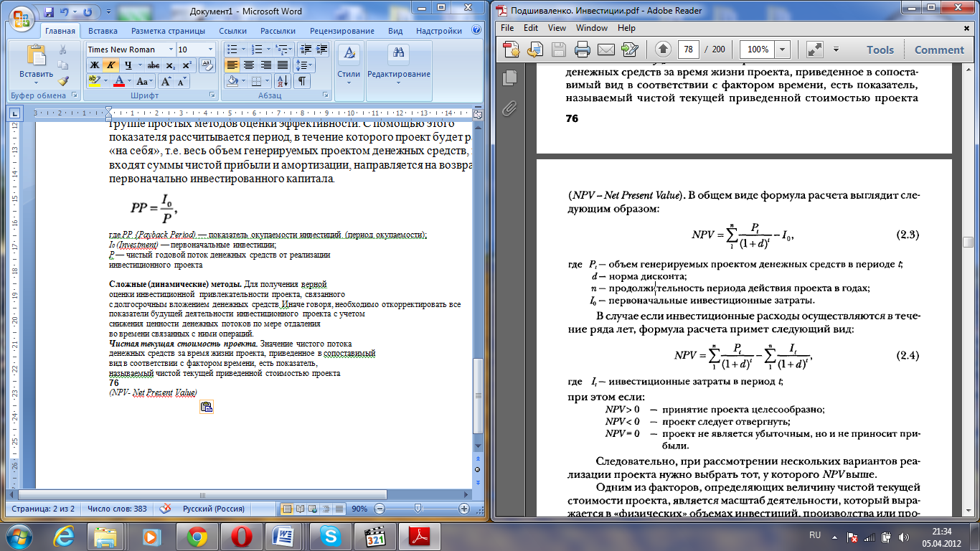Open font color dropdown arrow
The height and width of the screenshot is (551, 980).
pos(130,81)
